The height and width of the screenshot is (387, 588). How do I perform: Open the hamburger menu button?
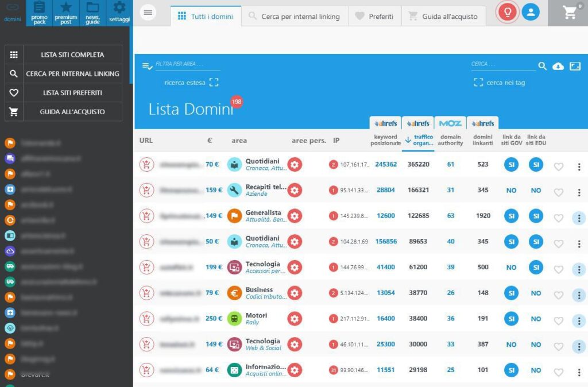coord(148,13)
